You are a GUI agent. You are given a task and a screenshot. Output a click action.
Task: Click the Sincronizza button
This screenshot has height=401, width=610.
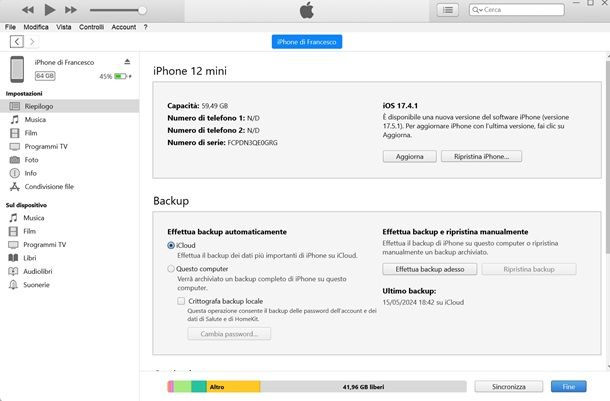pyautogui.click(x=508, y=387)
